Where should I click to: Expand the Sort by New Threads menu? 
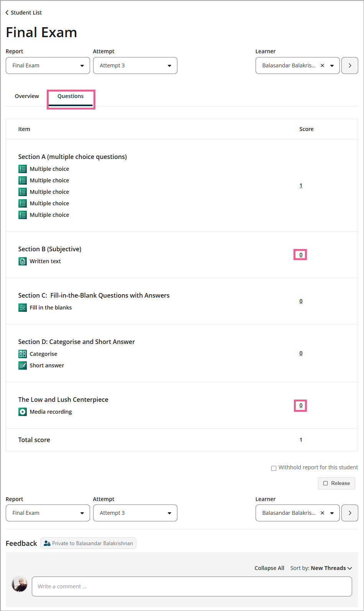(321, 568)
